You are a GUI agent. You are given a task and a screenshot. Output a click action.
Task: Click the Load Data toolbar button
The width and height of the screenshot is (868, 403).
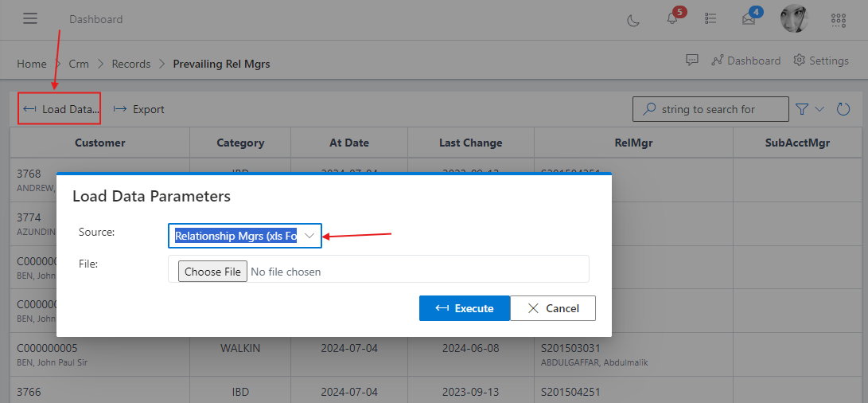coord(59,108)
